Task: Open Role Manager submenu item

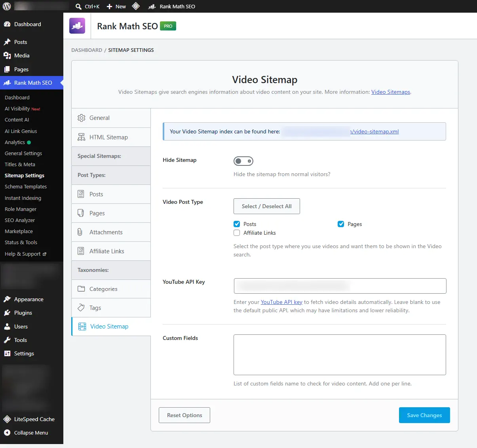Action: point(21,209)
